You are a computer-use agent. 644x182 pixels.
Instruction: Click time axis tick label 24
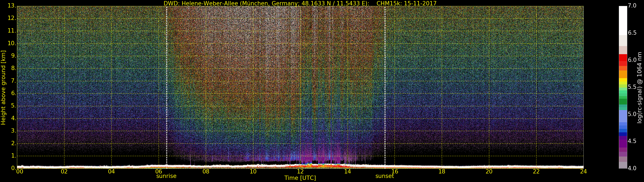(x=583, y=172)
